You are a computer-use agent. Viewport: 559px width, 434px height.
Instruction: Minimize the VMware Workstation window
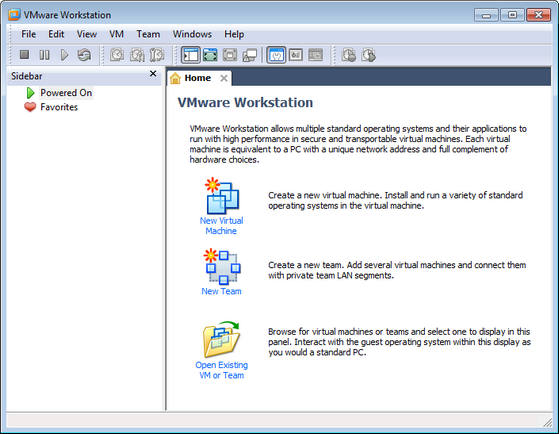click(486, 15)
